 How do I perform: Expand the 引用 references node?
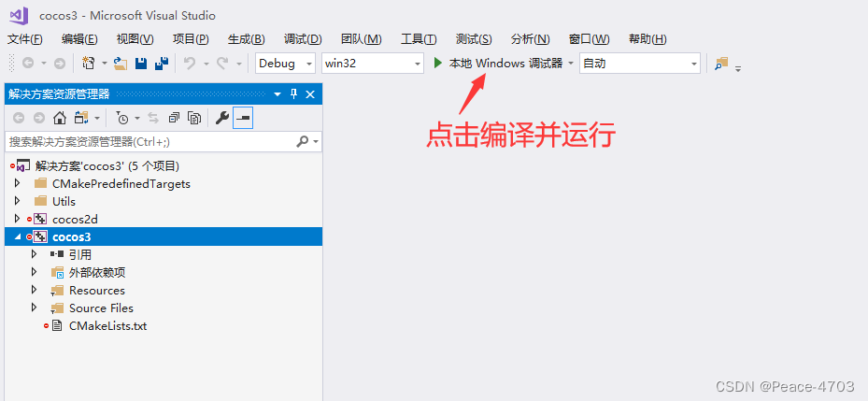[35, 254]
